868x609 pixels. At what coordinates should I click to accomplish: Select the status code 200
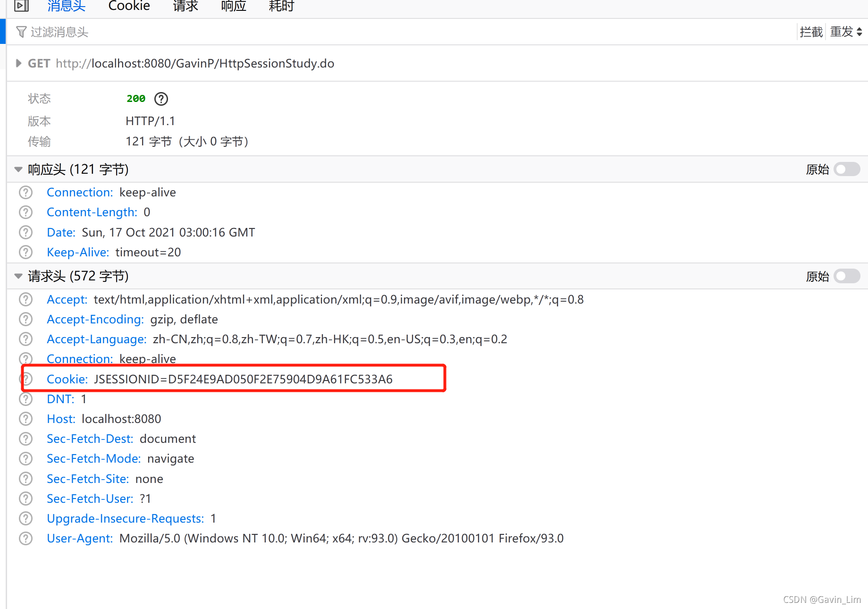pyautogui.click(x=136, y=99)
